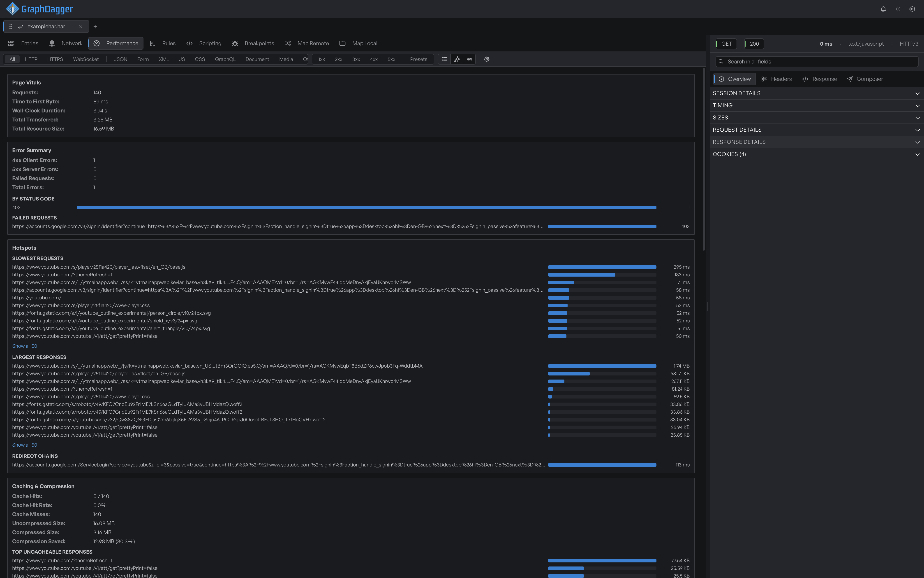
Task: Open the Network tab
Action: pyautogui.click(x=66, y=43)
